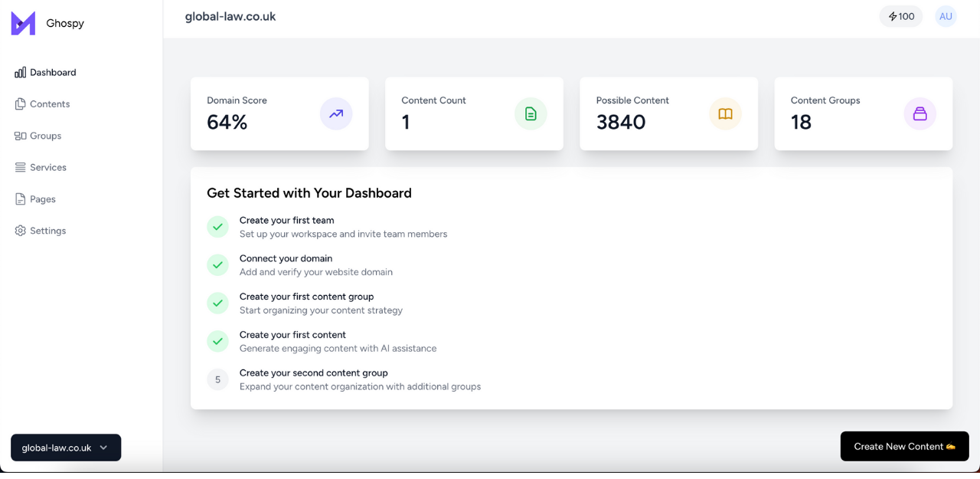The image size is (980, 479).
Task: Click the Dashboard bar chart icon in sidebar
Action: pos(21,73)
